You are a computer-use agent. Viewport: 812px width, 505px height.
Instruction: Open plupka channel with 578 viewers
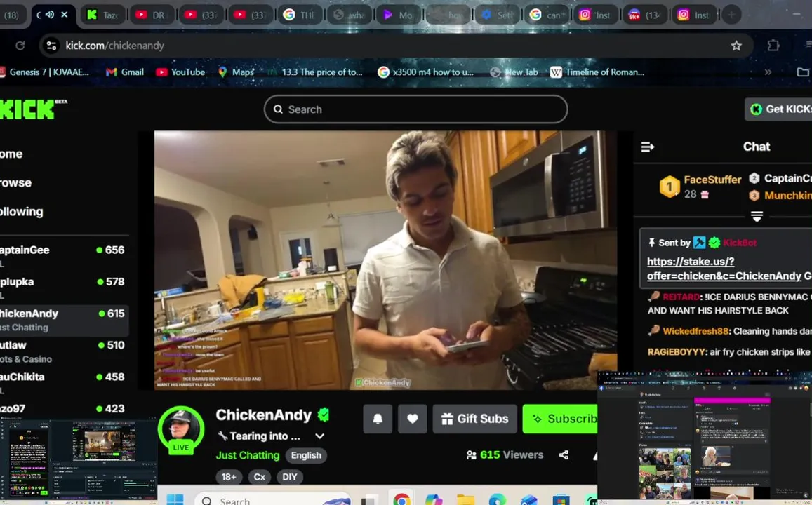click(63, 287)
